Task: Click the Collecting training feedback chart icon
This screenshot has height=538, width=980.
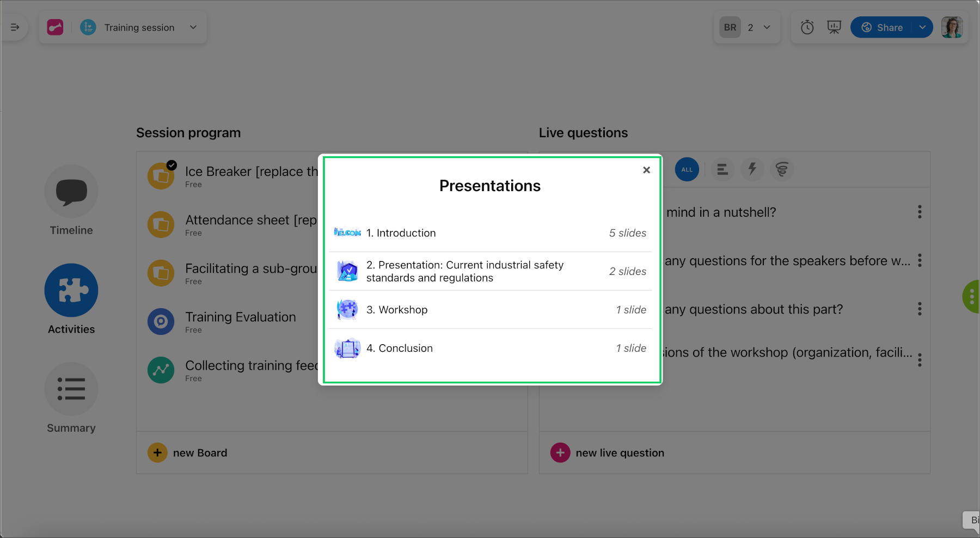Action: (161, 370)
